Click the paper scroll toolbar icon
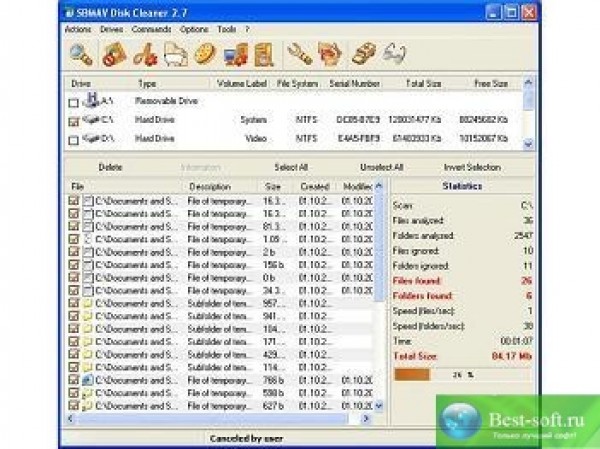Screen dimensions: 600x449 [x=264, y=55]
